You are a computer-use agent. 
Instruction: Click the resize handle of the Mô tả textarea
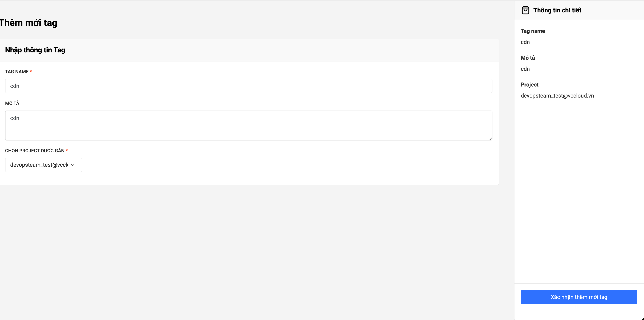pos(490,138)
